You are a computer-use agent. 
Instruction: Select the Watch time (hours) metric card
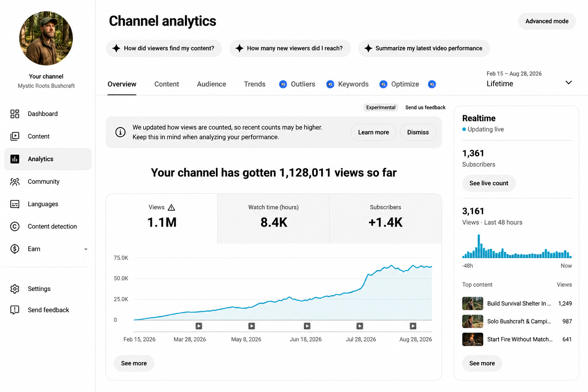(273, 219)
